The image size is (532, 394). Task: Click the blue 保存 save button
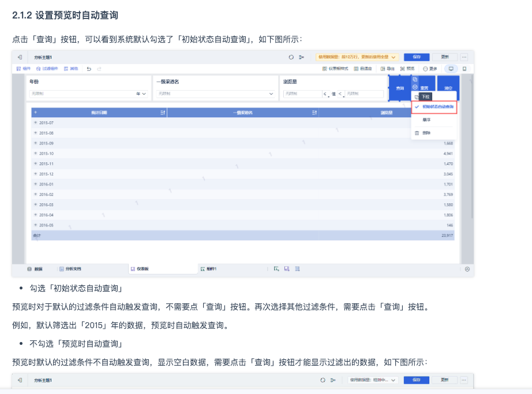[x=416, y=57]
